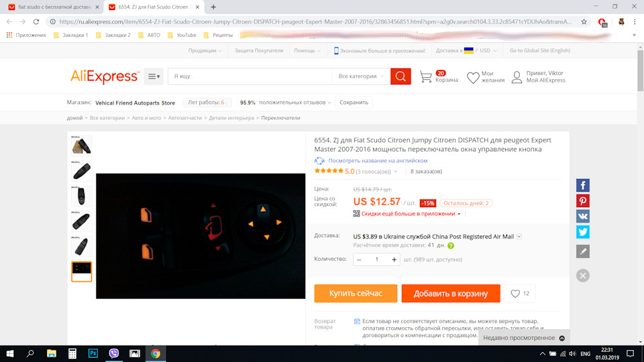The height and width of the screenshot is (362, 644).
Task: Click the Детали интерьера breadcrumb
Action: click(x=231, y=118)
